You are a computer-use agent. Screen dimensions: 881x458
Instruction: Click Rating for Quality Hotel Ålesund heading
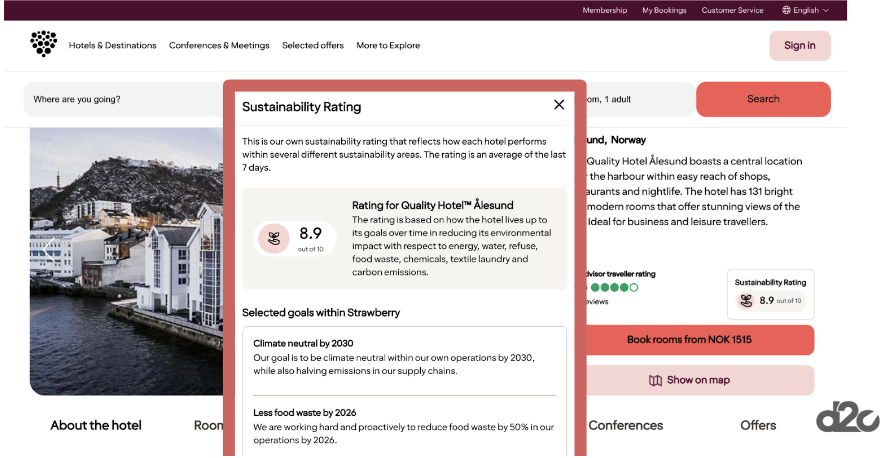click(433, 205)
